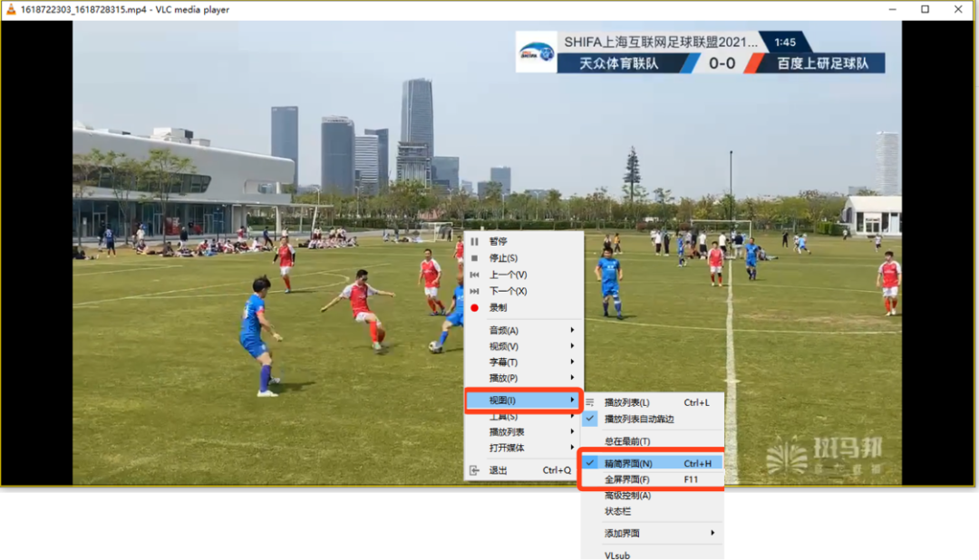This screenshot has width=979, height=560.
Task: Enable 总在最前(T) option
Action: [x=653, y=441]
